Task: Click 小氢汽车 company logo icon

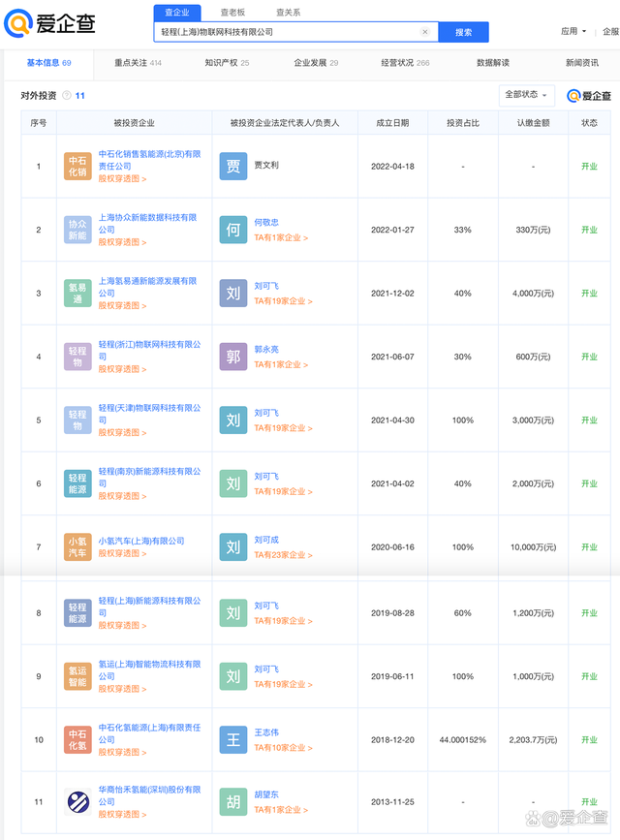Action: [x=77, y=547]
